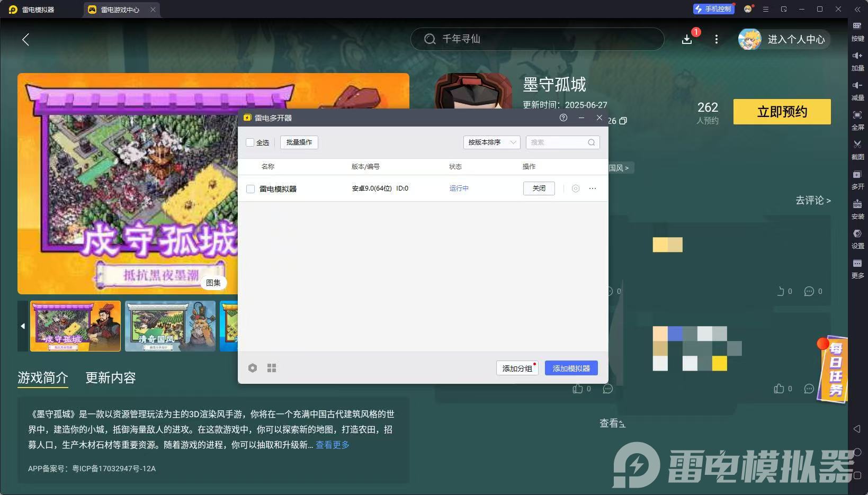
Task: Click the 状态 column header
Action: [x=455, y=167]
